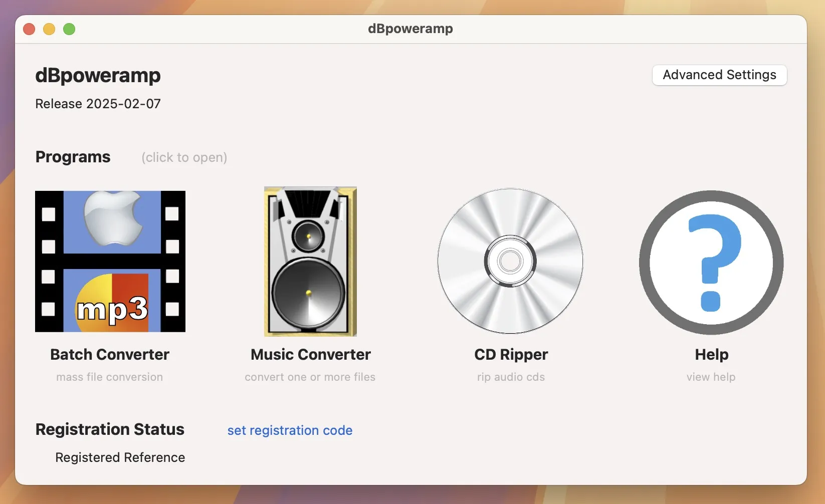This screenshot has width=825, height=504.
Task: Open CD Ripper using the disc icon
Action: pyautogui.click(x=510, y=261)
